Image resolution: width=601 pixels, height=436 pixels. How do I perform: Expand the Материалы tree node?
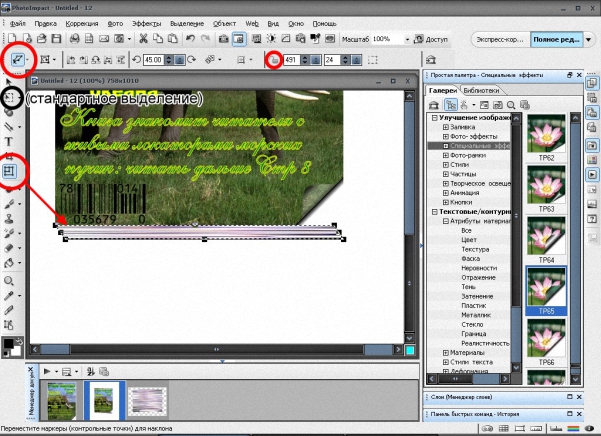click(x=446, y=352)
